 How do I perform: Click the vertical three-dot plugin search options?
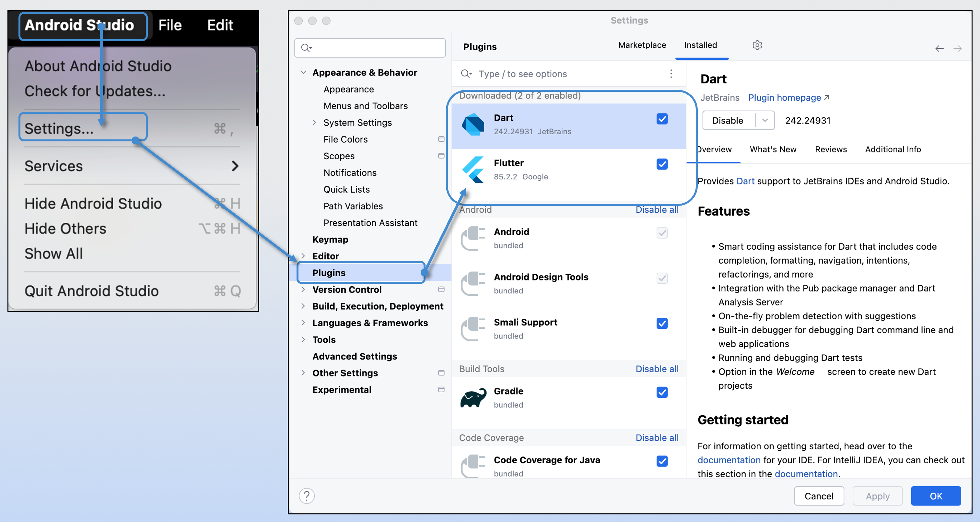coord(671,74)
